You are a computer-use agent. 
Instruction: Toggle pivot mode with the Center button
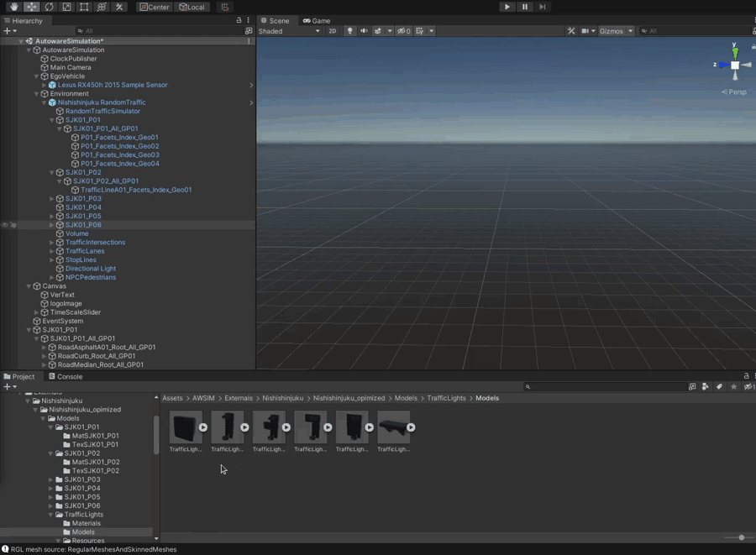[x=155, y=7]
